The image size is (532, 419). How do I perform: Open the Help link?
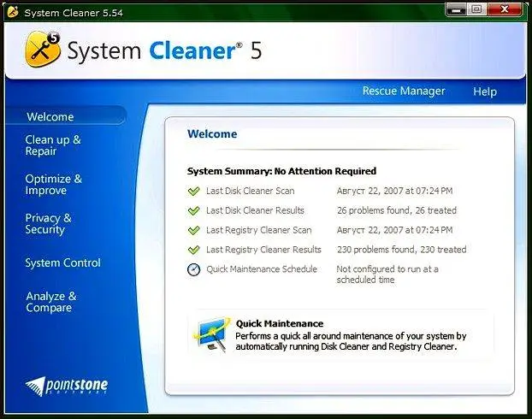point(485,91)
